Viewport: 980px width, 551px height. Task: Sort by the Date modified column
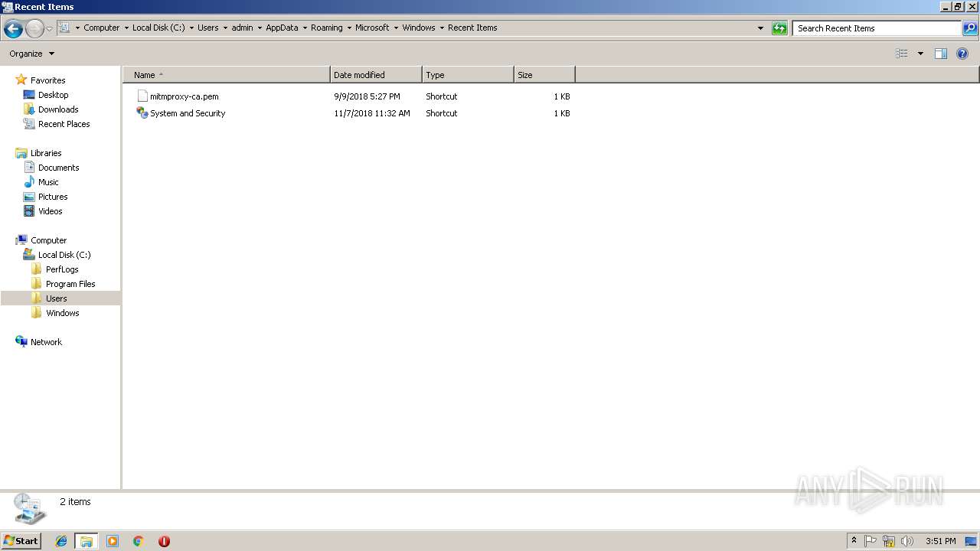click(x=376, y=75)
